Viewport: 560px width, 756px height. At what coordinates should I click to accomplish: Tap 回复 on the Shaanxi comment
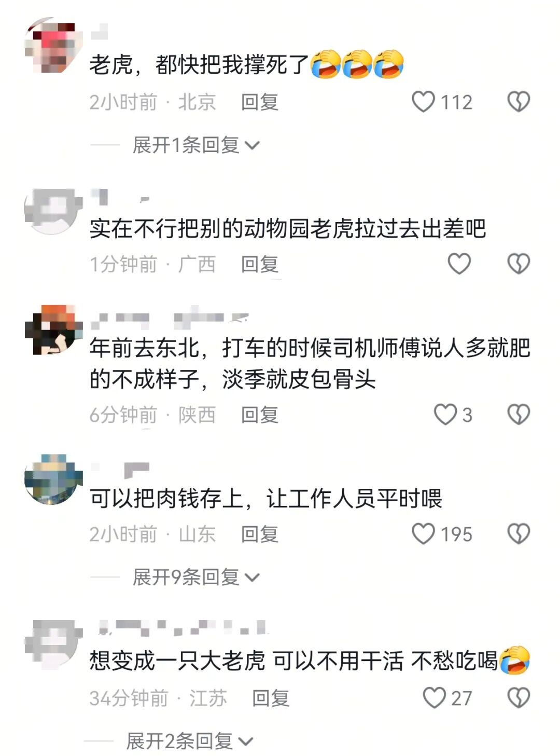(260, 415)
